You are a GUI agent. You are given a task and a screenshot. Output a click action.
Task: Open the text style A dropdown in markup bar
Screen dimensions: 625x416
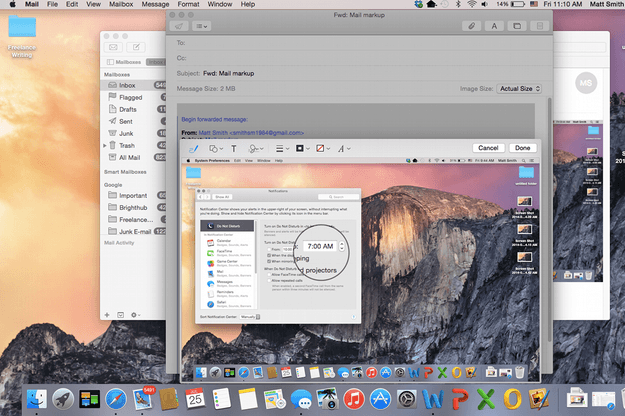click(344, 149)
